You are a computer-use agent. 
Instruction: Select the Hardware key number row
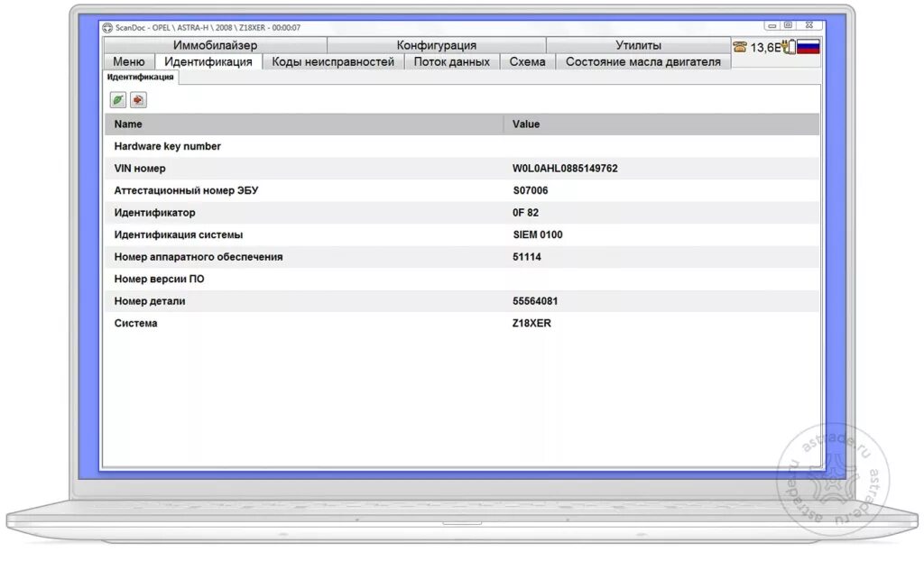[462, 146]
